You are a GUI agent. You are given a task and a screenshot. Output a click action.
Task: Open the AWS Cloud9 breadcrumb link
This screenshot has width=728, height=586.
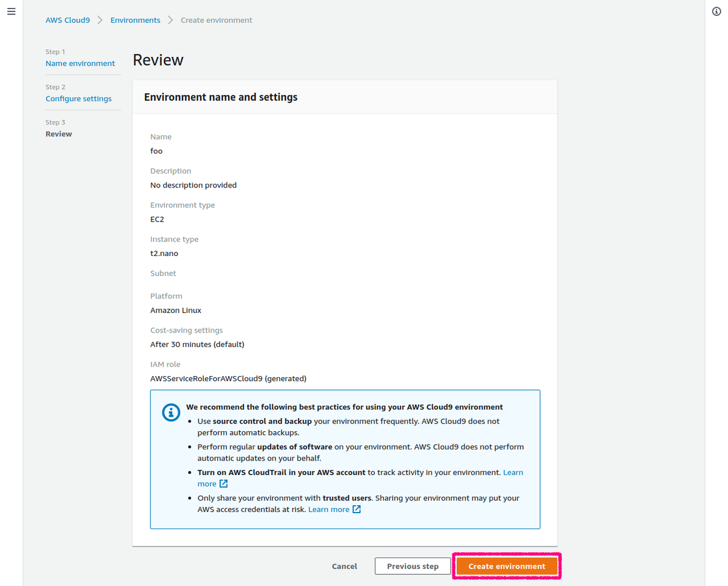point(67,19)
